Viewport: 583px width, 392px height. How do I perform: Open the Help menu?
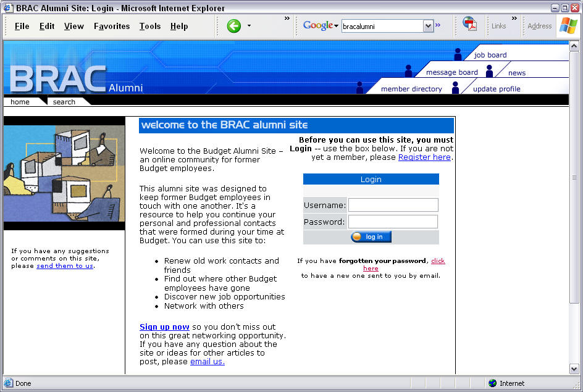pyautogui.click(x=179, y=26)
